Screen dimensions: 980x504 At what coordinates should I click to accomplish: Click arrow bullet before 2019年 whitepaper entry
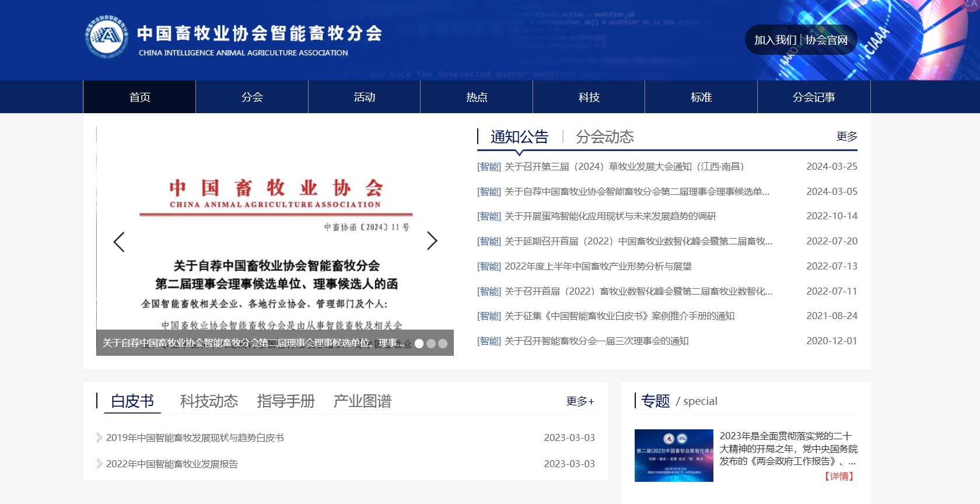click(99, 437)
